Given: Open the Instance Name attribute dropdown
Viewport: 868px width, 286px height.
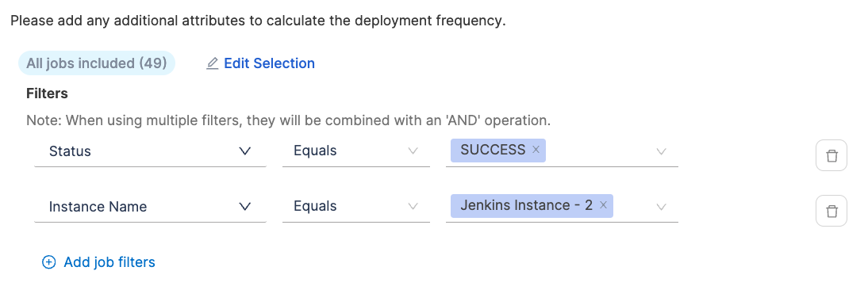Looking at the screenshot, I should [150, 206].
